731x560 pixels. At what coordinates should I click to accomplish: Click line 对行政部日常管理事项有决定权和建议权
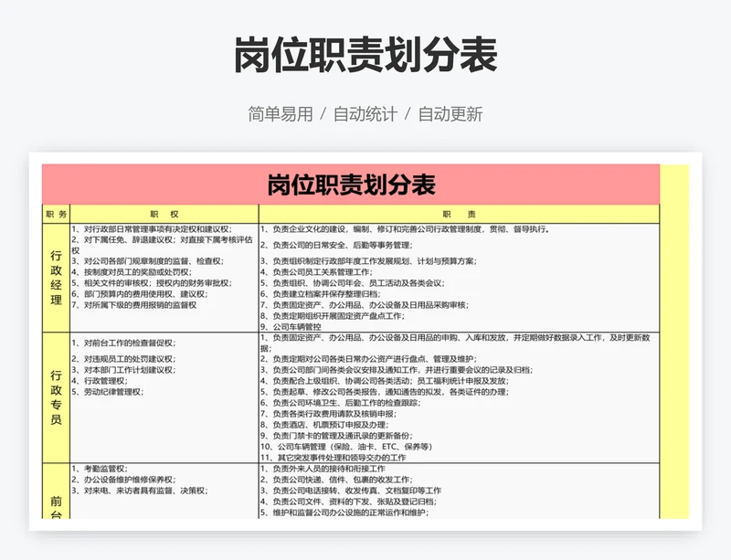pos(152,229)
